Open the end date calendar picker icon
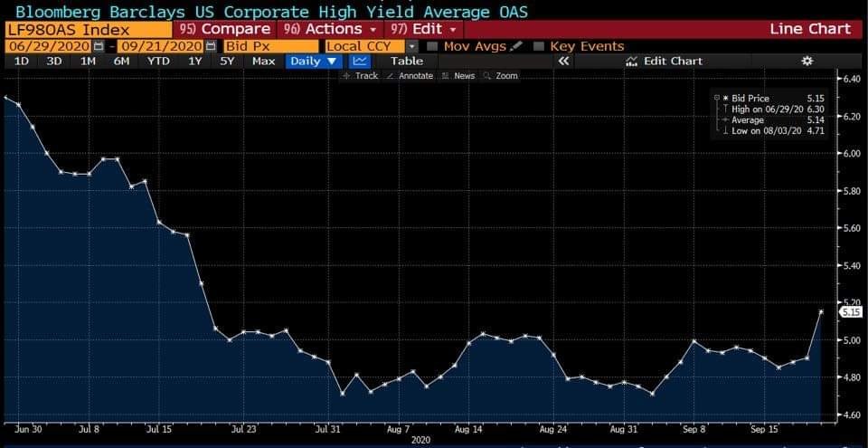868x448 pixels. 211,46
